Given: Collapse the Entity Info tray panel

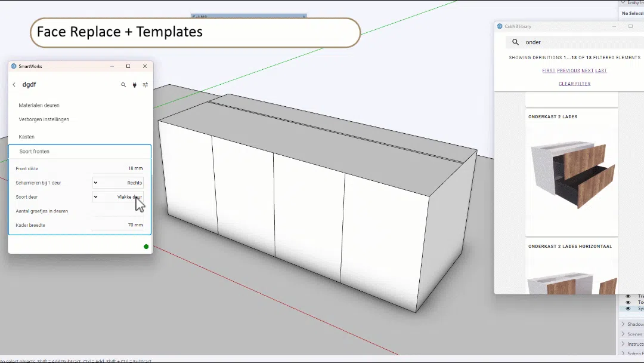Looking at the screenshot, I should pos(623,2).
